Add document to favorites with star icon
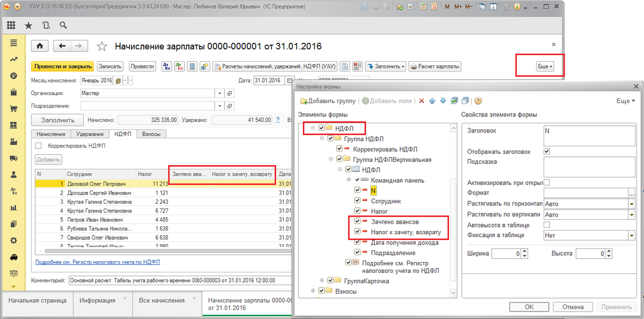Viewport: 644px width, 319px height. (101, 46)
